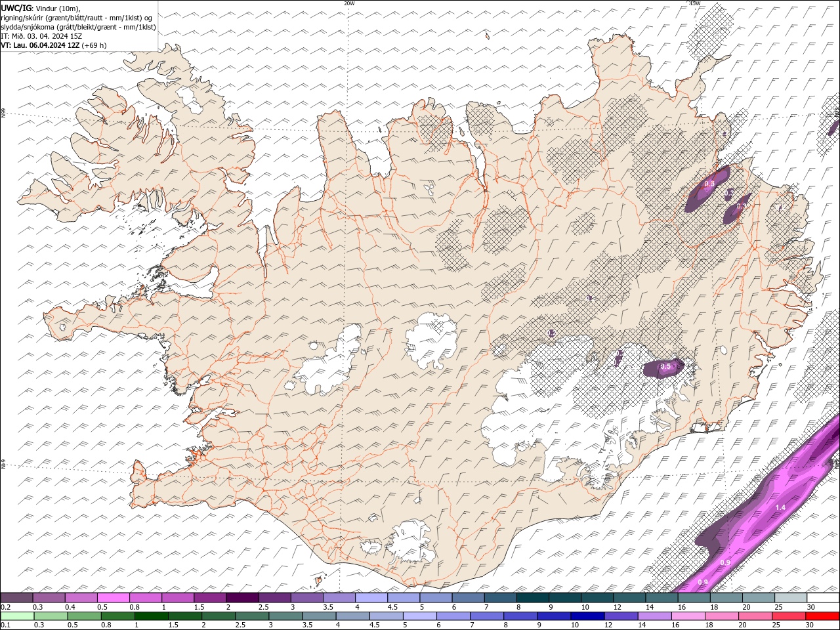Pick the white 30 swatch in upper legend row
This screenshot has height=630, width=840.
click(x=822, y=598)
